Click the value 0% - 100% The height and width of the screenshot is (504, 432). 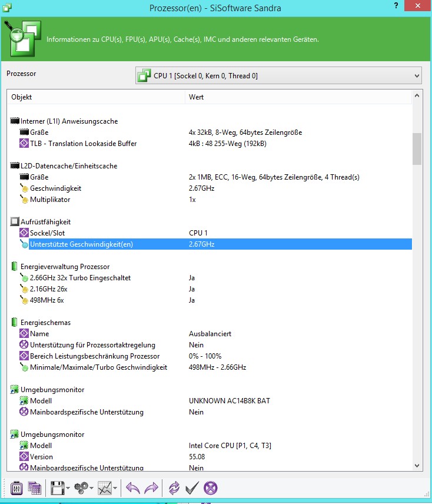click(205, 356)
